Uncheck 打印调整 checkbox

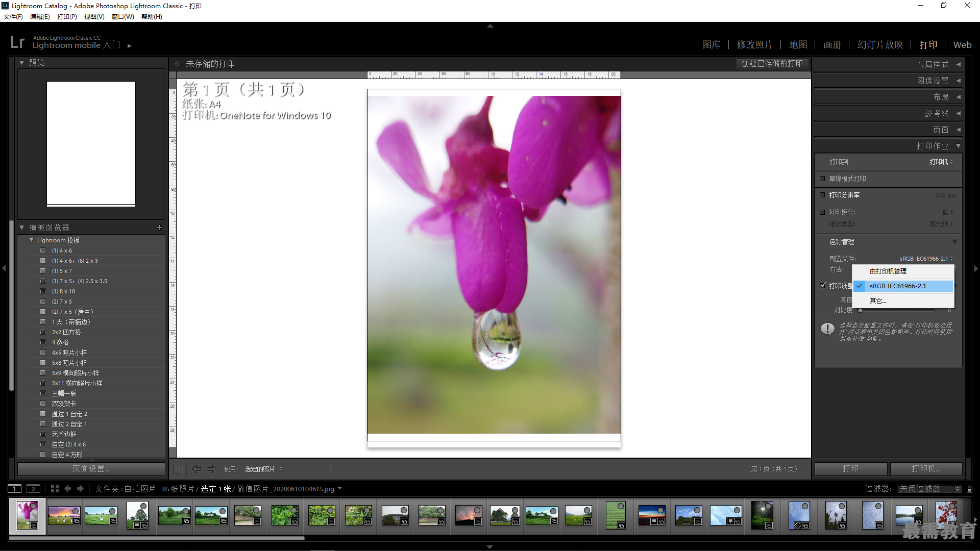click(x=823, y=285)
